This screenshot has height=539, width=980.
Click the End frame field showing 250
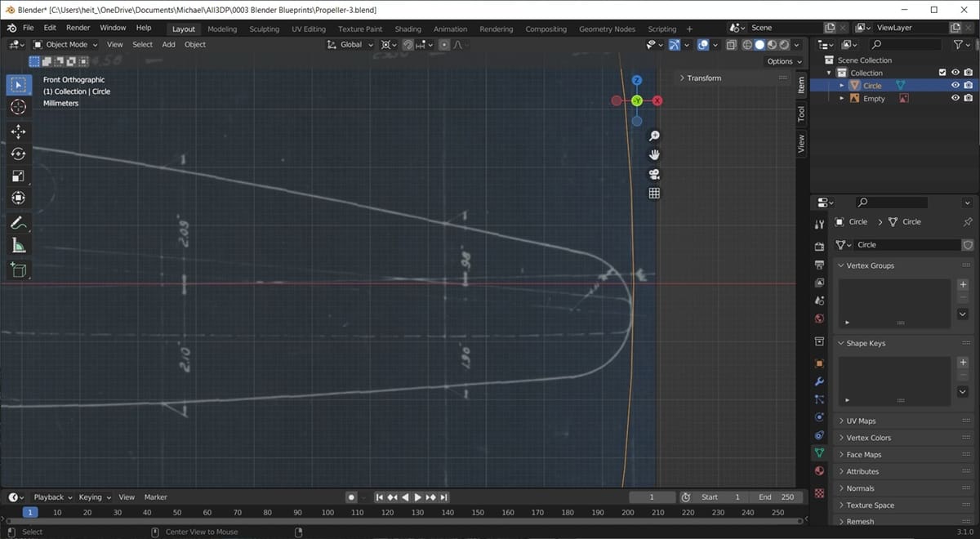tap(776, 497)
